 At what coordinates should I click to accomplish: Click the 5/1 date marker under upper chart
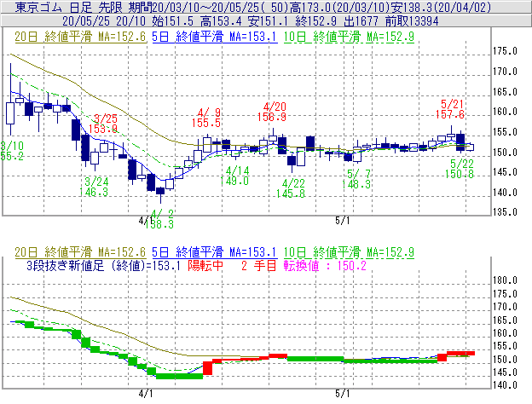tap(343, 221)
